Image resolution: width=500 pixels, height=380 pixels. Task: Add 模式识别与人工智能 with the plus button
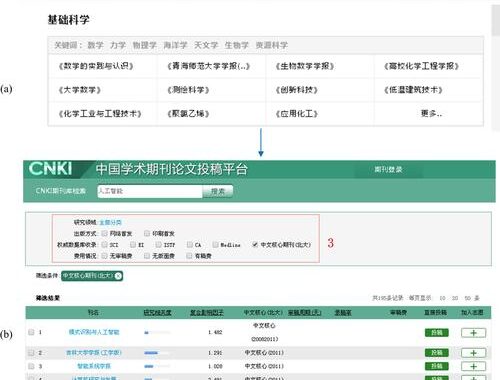[x=473, y=333]
